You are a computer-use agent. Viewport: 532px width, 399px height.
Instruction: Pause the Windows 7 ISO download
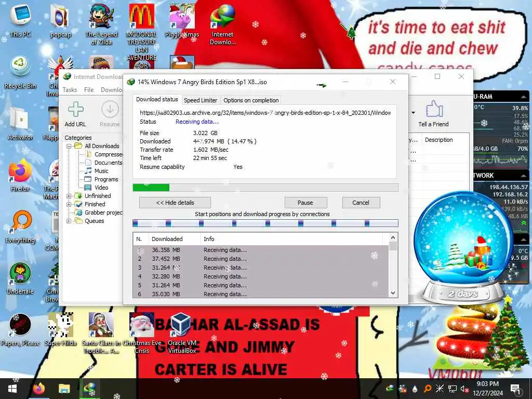(305, 203)
